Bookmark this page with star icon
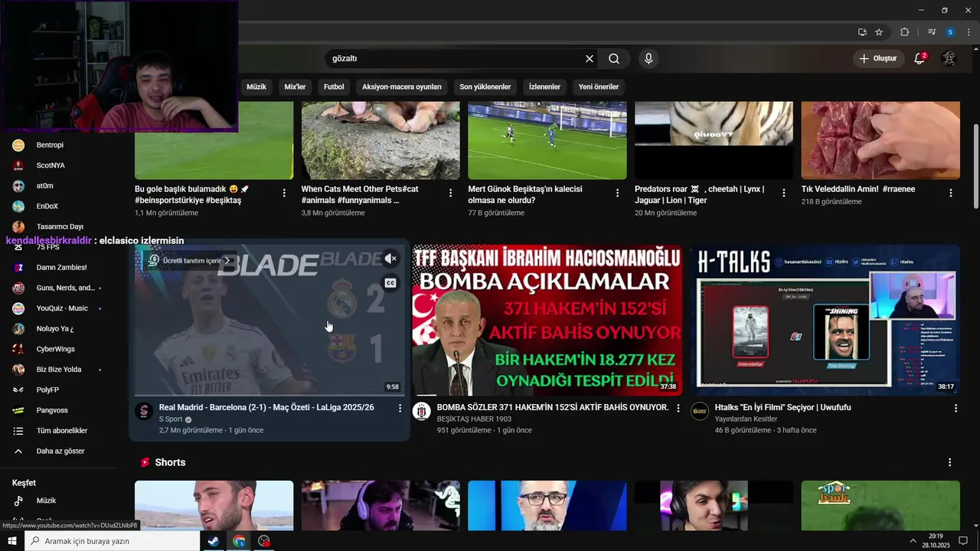The width and height of the screenshot is (980, 551). [879, 32]
